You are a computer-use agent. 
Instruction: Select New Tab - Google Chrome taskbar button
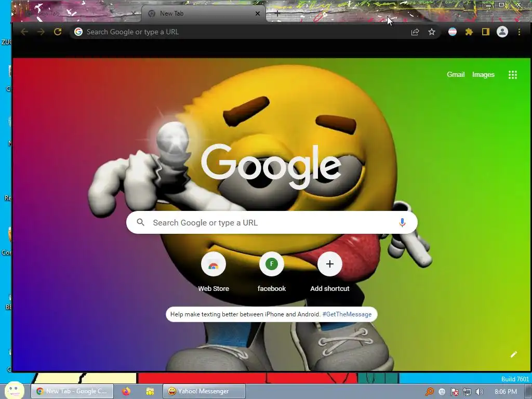(x=72, y=391)
